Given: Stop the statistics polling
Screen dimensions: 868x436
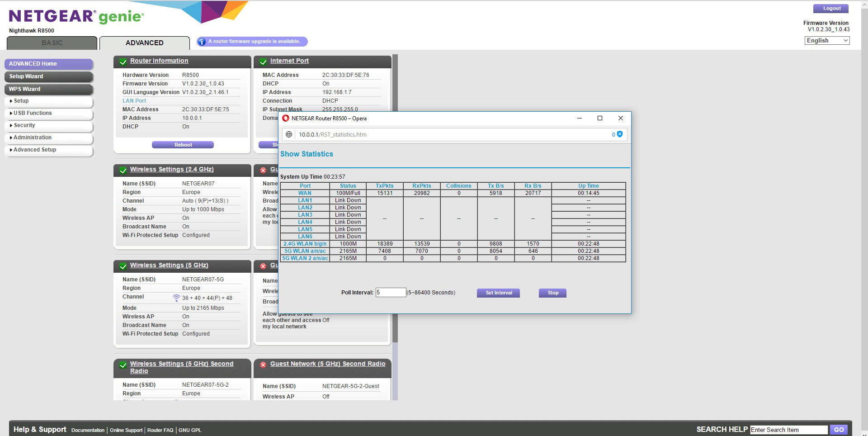Looking at the screenshot, I should click(x=552, y=293).
